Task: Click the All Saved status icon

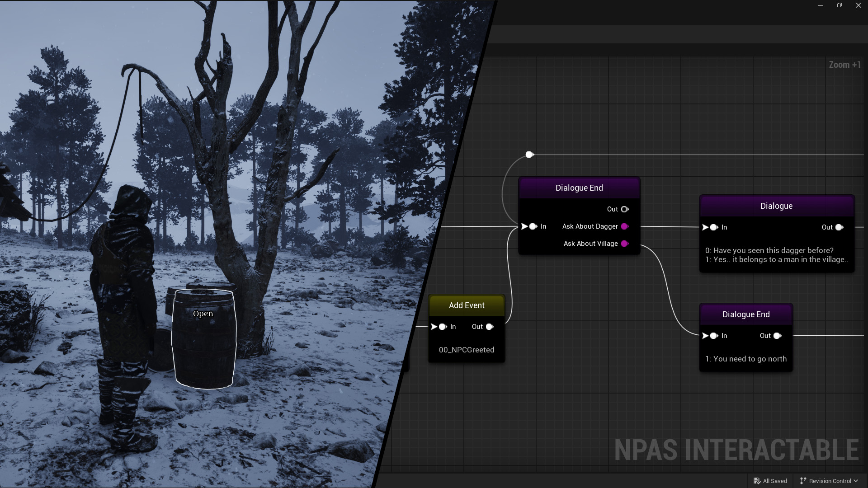Action: tap(757, 481)
